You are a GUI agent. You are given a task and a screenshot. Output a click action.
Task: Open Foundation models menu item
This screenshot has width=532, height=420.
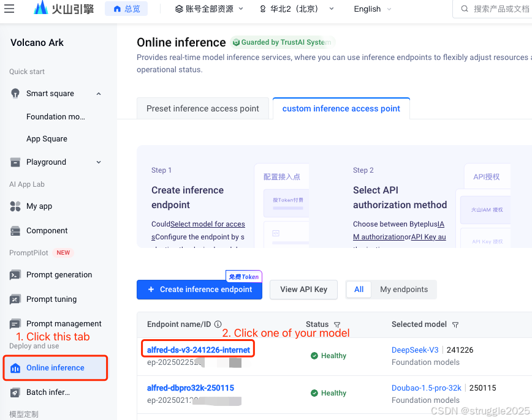point(56,116)
